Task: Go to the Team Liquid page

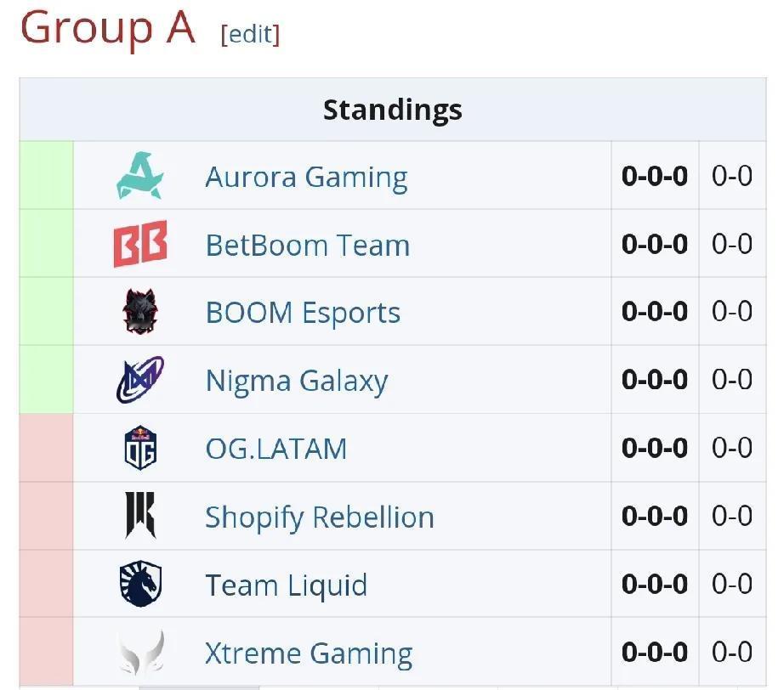Action: coord(286,585)
